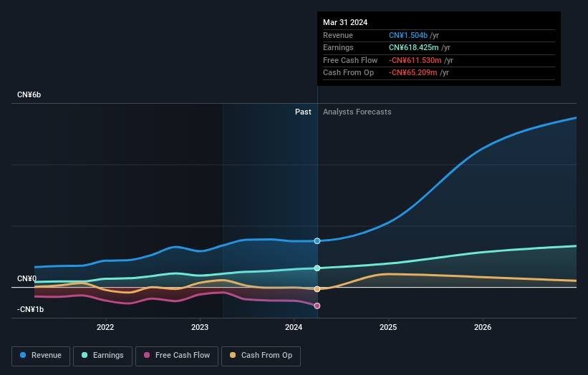
Task: Click the pink Free Cash Flow legend dot
Action: 147,355
